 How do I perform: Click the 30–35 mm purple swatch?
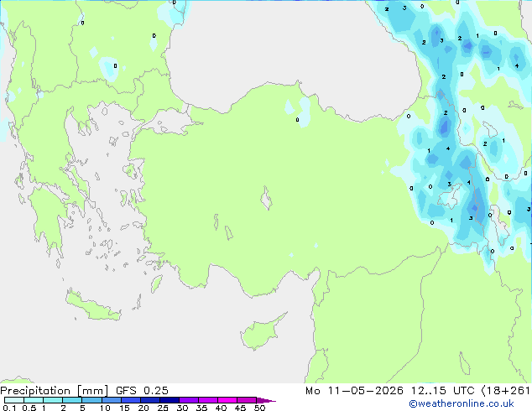188,400
